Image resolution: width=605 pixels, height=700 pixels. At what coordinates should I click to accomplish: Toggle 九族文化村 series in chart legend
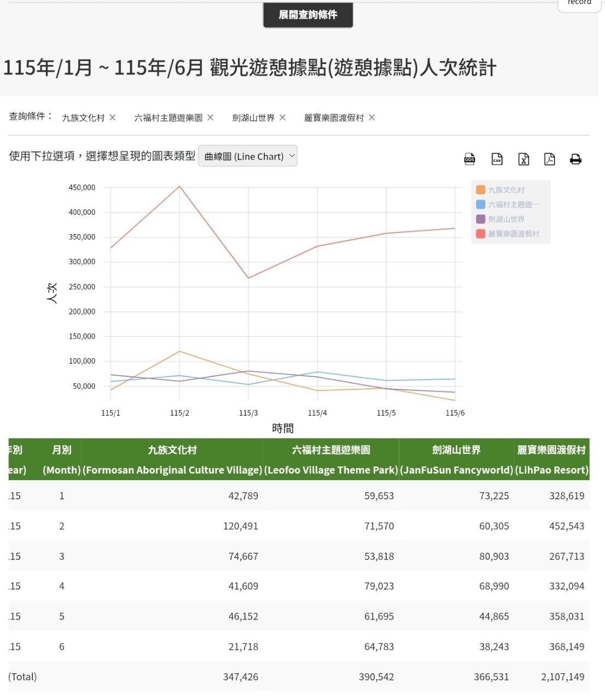point(500,190)
